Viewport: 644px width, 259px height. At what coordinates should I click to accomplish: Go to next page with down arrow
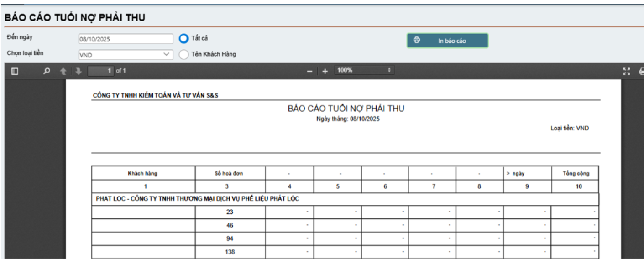coord(78,71)
